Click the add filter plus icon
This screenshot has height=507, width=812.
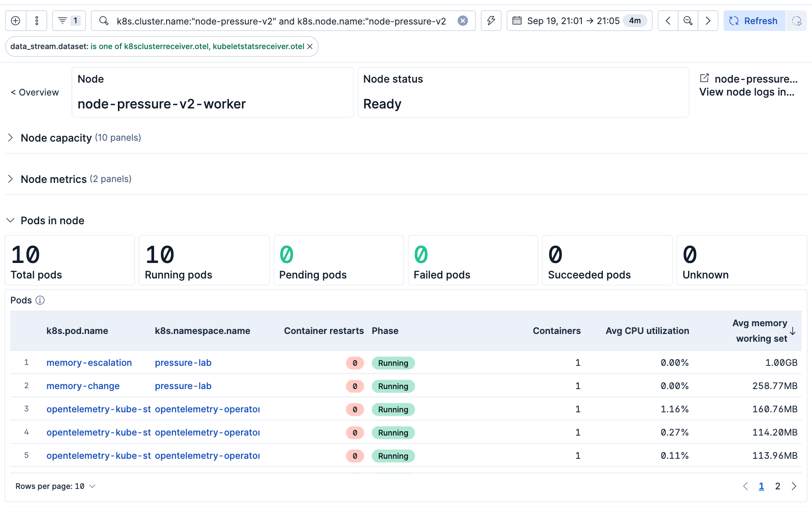(x=15, y=21)
